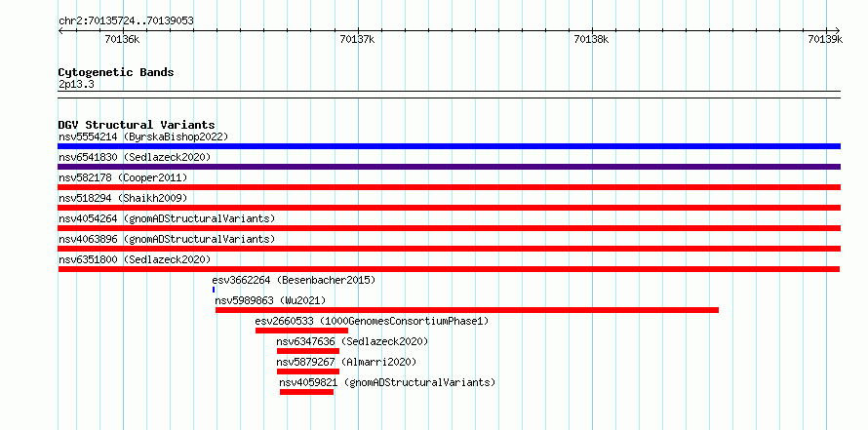Open esv3662264 (Besenbacher2015) variant label
The height and width of the screenshot is (430, 868).
(294, 280)
